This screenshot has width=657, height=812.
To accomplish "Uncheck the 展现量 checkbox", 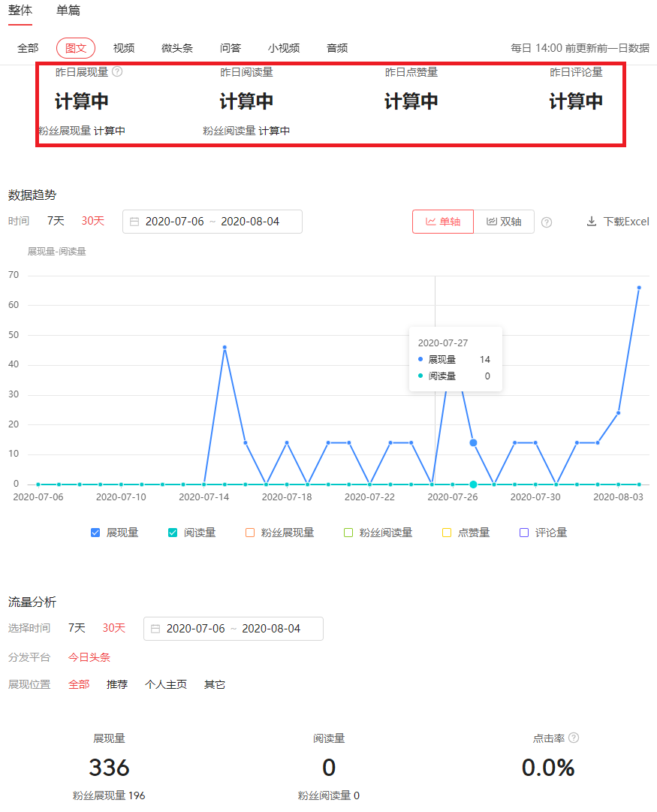I will click(95, 532).
